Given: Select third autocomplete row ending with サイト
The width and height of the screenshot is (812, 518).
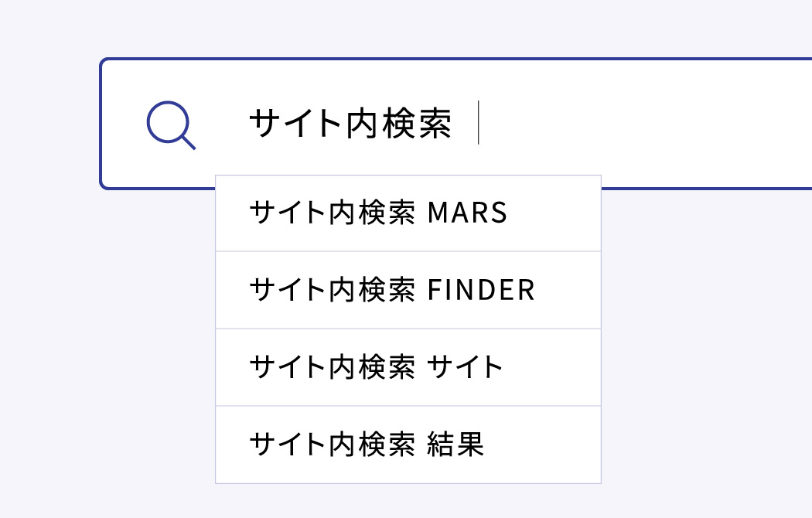Looking at the screenshot, I should pyautogui.click(x=408, y=367).
